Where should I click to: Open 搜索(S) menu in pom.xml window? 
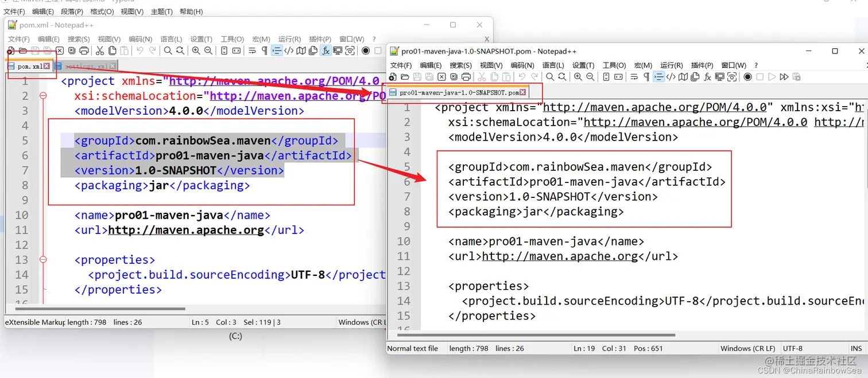tap(79, 39)
